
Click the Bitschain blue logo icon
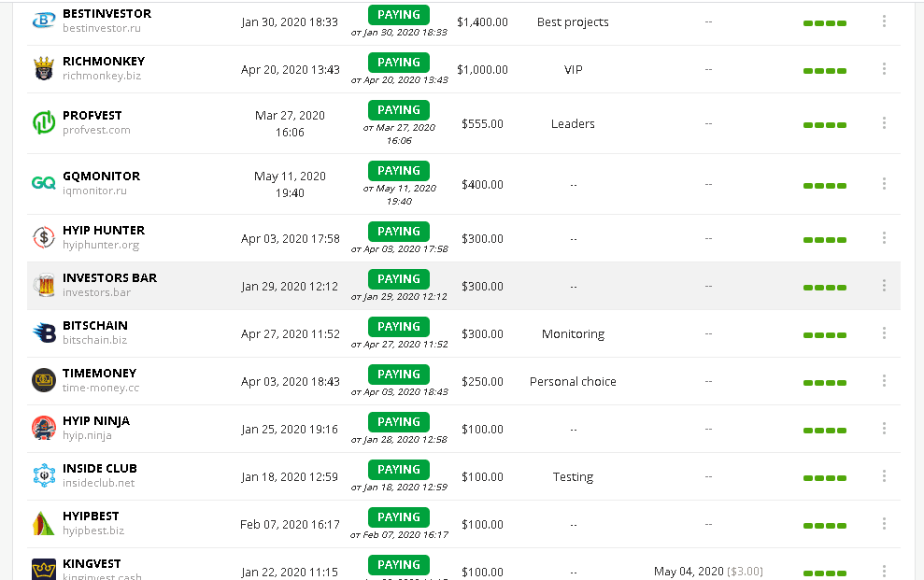44,332
